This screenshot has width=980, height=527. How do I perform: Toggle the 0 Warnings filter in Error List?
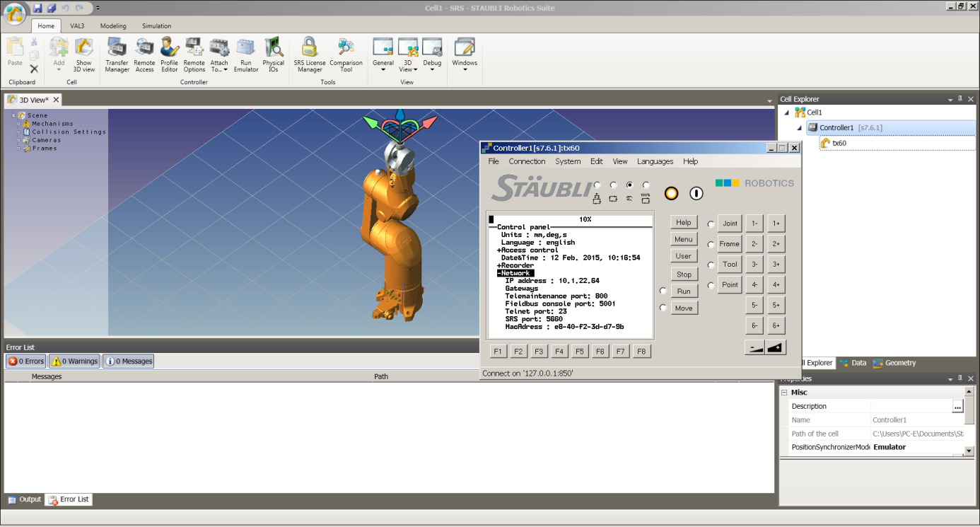click(74, 361)
